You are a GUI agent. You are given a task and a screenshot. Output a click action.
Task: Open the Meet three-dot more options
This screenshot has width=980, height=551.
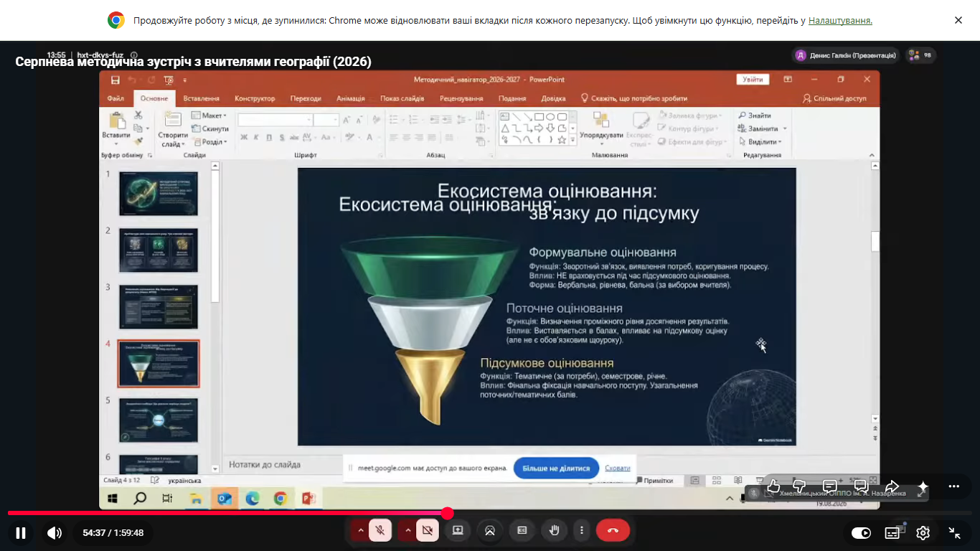[x=582, y=531]
